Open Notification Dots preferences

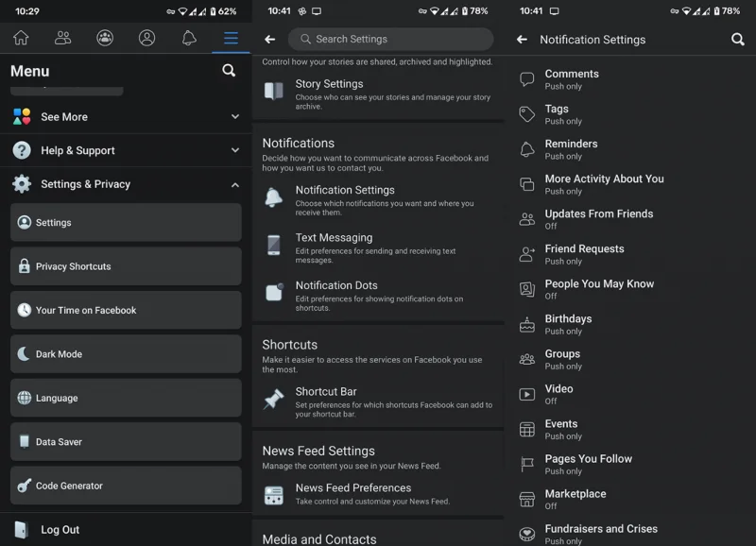(378, 296)
